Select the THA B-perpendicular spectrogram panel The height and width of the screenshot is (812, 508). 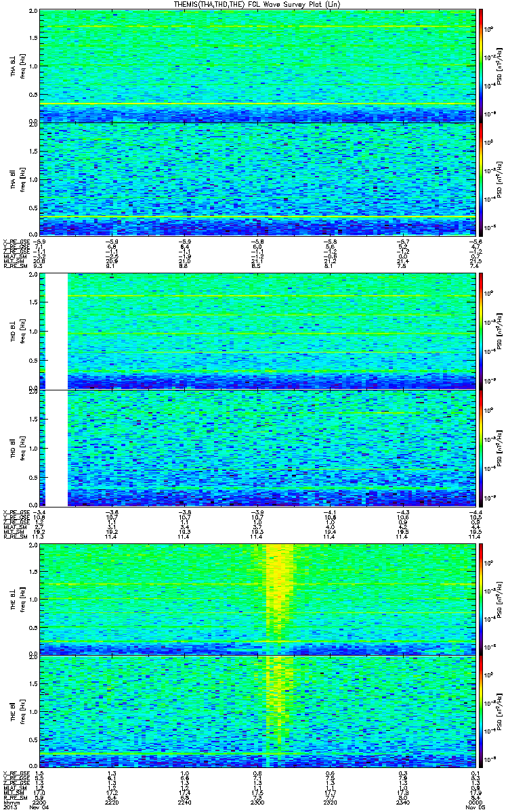pyautogui.click(x=257, y=66)
